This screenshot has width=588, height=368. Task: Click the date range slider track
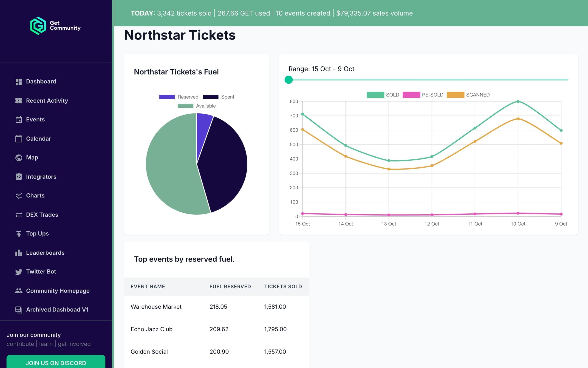click(x=428, y=80)
